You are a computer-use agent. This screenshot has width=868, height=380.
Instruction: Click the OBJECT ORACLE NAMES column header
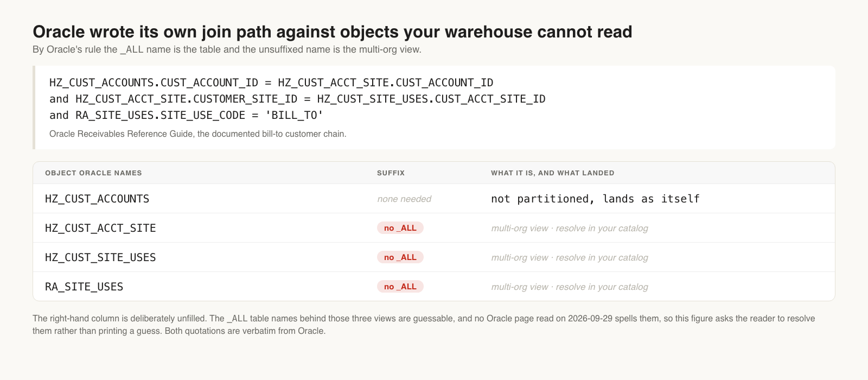pos(93,173)
